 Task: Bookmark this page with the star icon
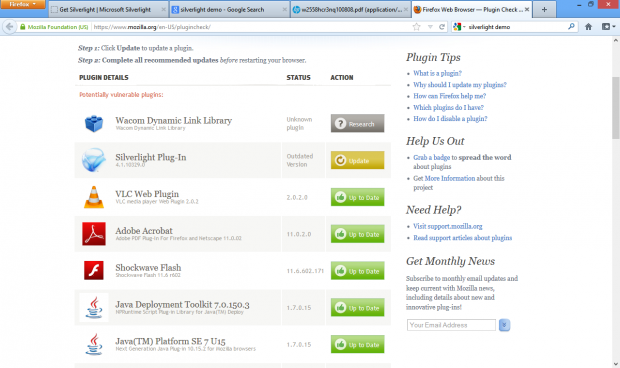416,27
